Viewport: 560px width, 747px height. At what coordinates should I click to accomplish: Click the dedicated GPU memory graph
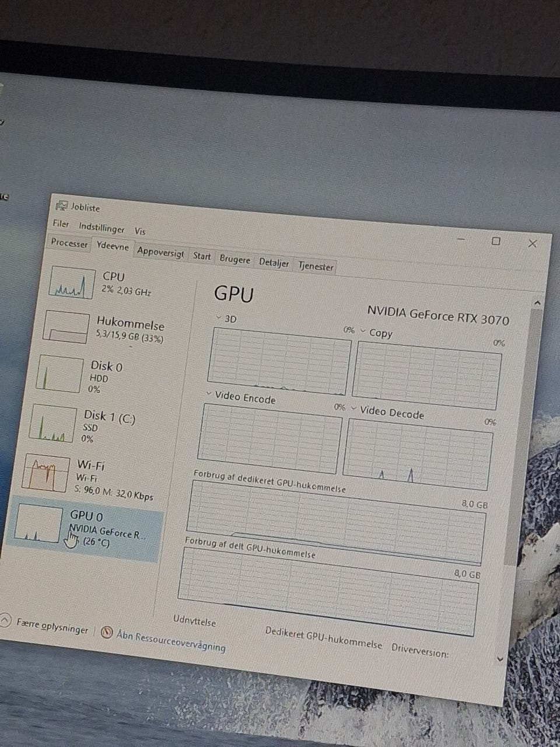[336, 522]
